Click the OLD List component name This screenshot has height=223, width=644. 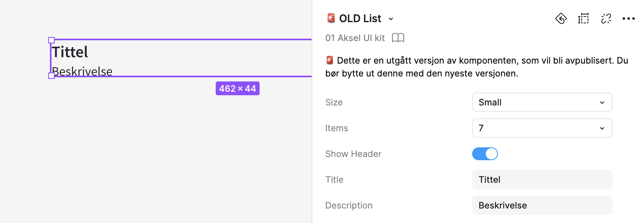coord(360,19)
